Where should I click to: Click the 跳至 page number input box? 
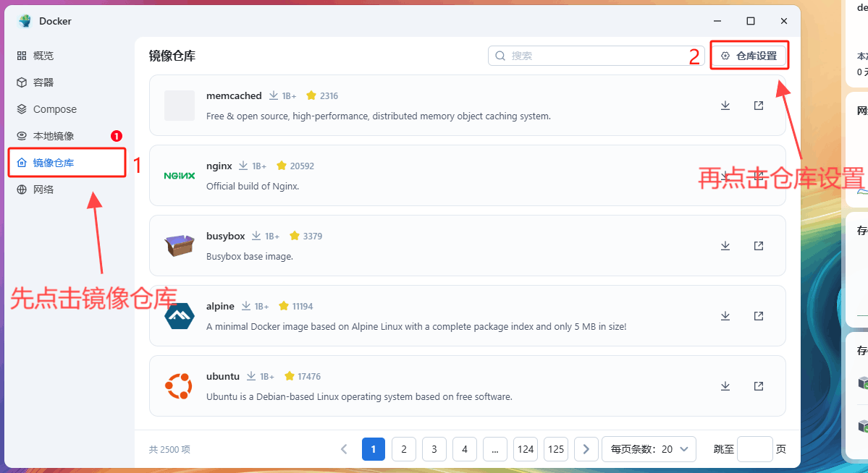(754, 449)
